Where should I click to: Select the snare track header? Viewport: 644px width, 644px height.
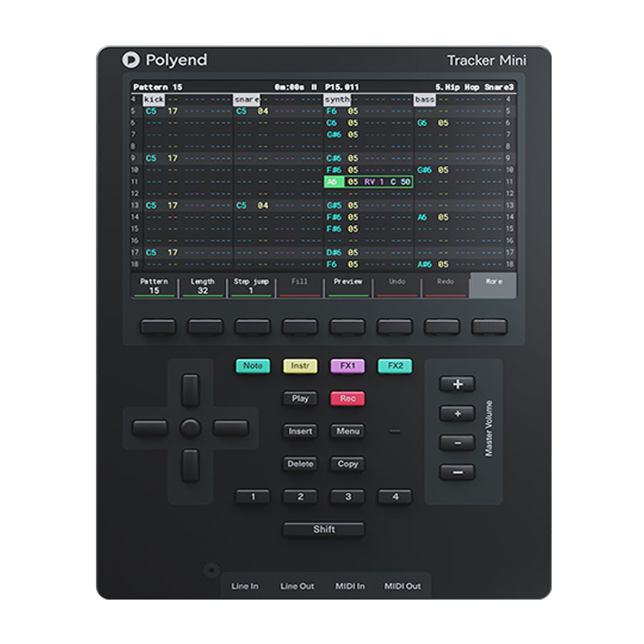(x=246, y=99)
